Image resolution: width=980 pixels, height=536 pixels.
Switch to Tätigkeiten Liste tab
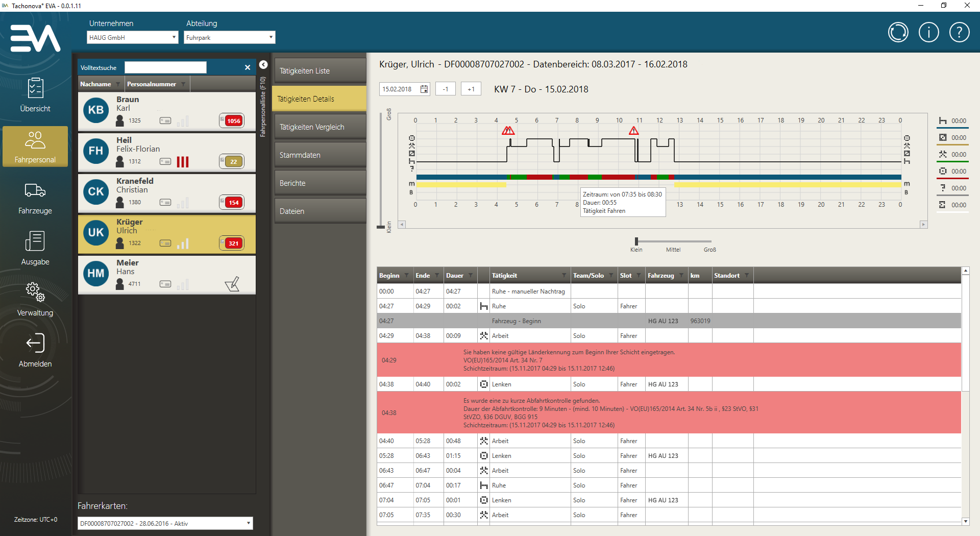pos(319,71)
